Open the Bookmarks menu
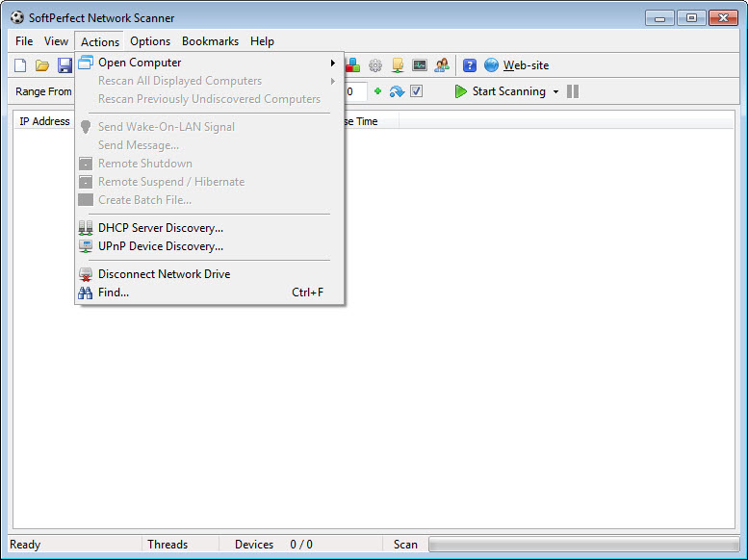This screenshot has width=748, height=560. coord(210,41)
